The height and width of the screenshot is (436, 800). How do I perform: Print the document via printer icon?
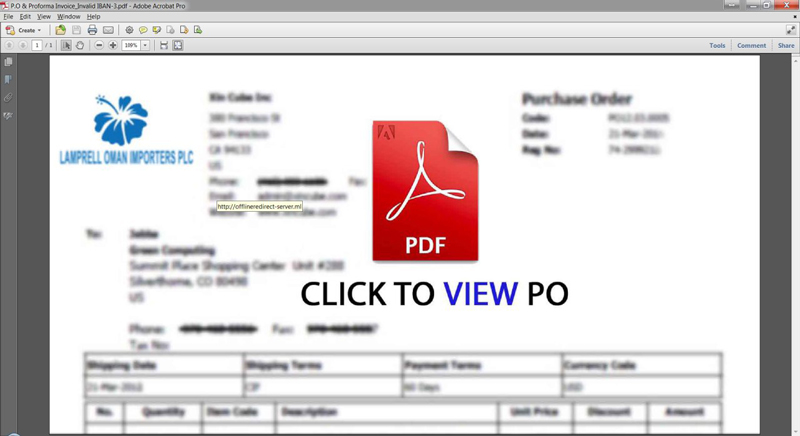pos(92,30)
